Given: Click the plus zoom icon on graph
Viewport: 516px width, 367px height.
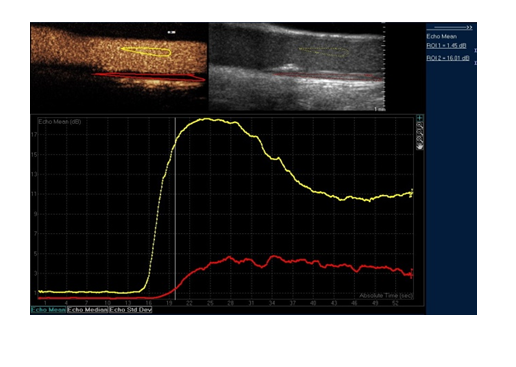Looking at the screenshot, I should click(x=420, y=118).
